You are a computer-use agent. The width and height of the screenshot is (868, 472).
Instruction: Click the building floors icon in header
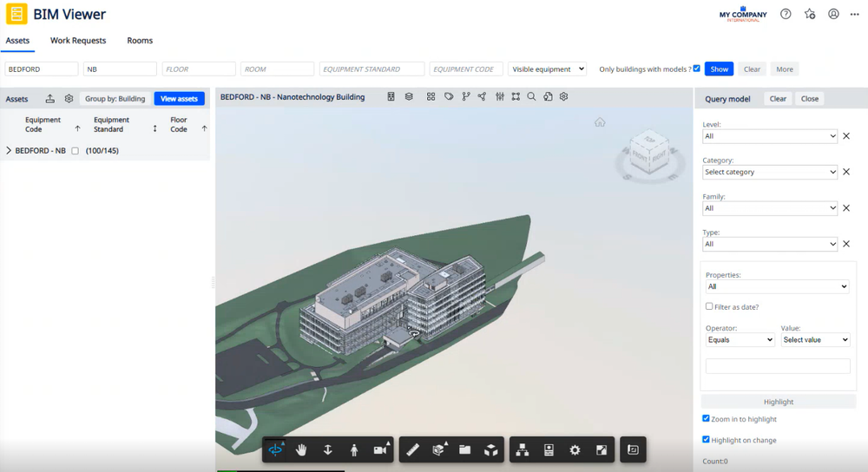click(391, 97)
